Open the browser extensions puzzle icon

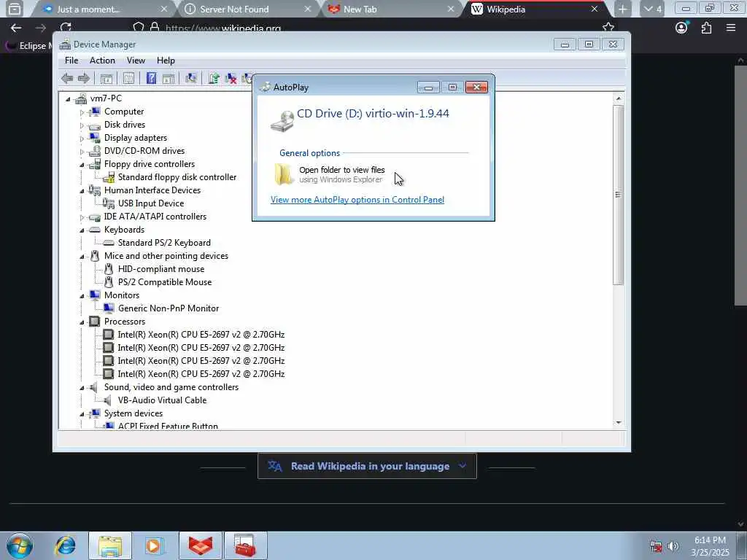click(x=706, y=28)
